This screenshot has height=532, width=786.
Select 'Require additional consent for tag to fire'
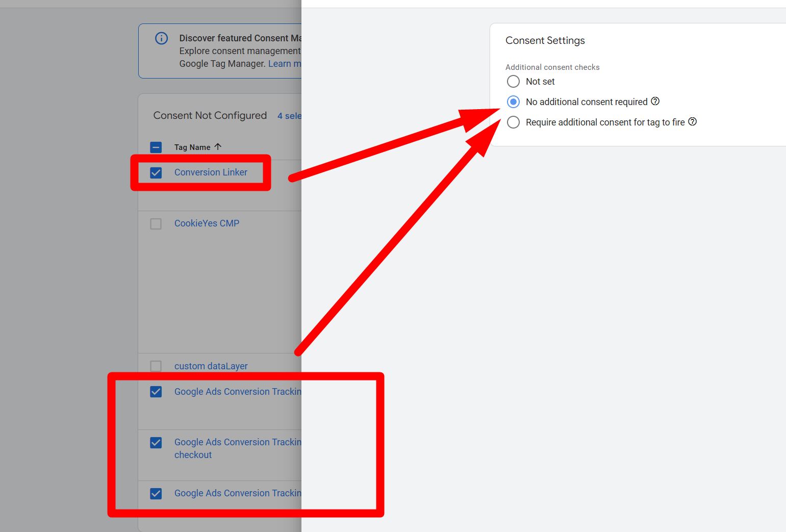point(513,122)
